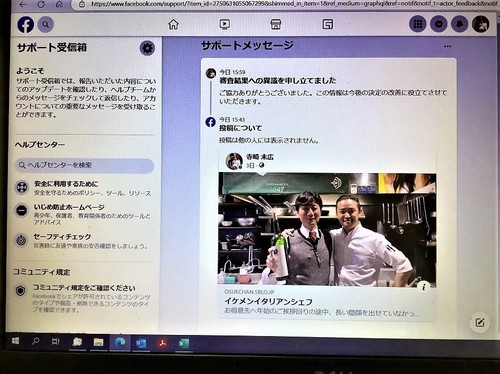Open the Messenger icon
The height and width of the screenshot is (374, 500).
click(x=439, y=24)
